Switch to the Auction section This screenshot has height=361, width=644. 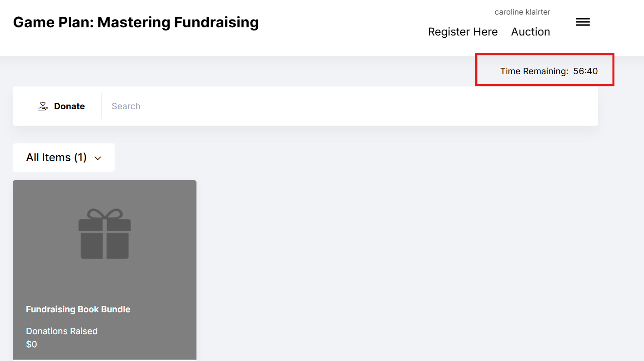[530, 32]
